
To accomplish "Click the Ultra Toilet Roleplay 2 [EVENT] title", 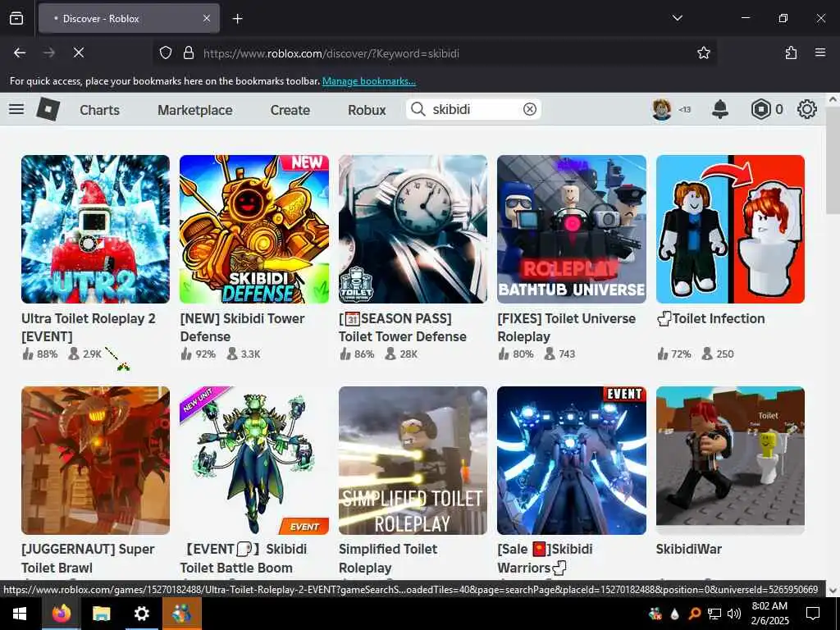I will tap(89, 327).
